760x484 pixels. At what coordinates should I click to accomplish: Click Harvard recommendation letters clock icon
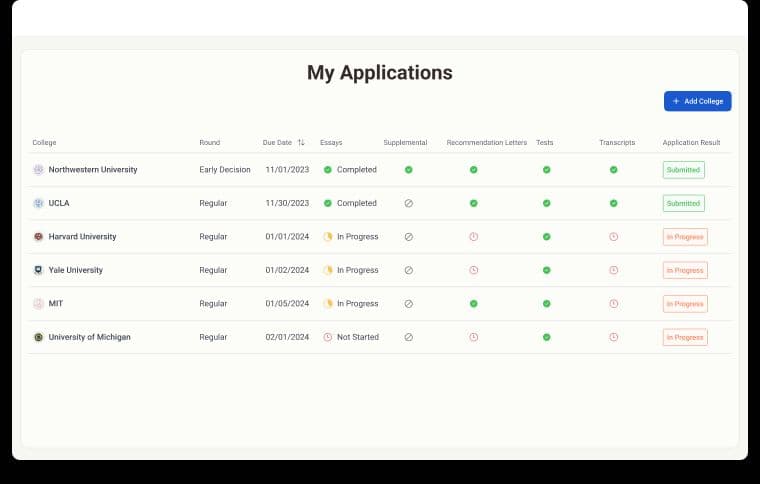pyautogui.click(x=474, y=236)
